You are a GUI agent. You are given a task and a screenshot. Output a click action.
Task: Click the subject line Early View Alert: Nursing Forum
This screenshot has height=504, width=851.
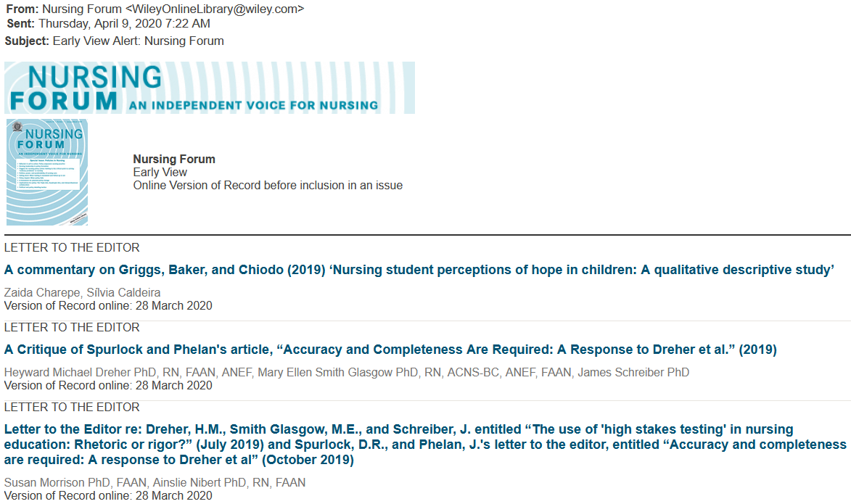click(139, 41)
